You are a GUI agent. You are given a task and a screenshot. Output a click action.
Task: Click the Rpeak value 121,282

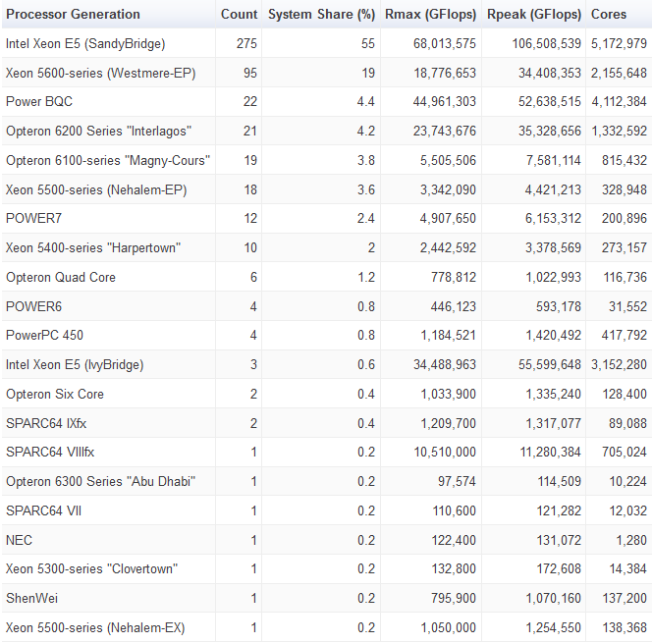tap(559, 510)
